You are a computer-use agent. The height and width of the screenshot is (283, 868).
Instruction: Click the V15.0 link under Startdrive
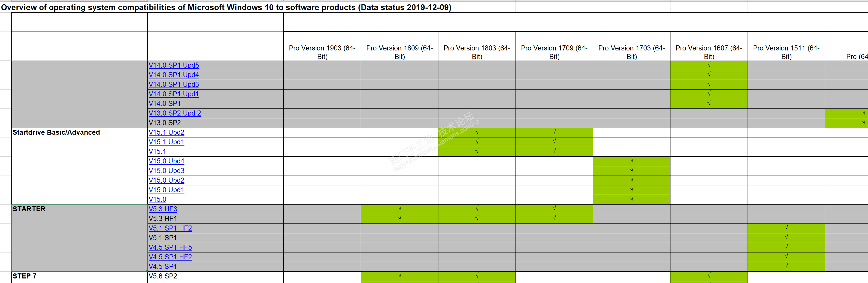pyautogui.click(x=157, y=200)
